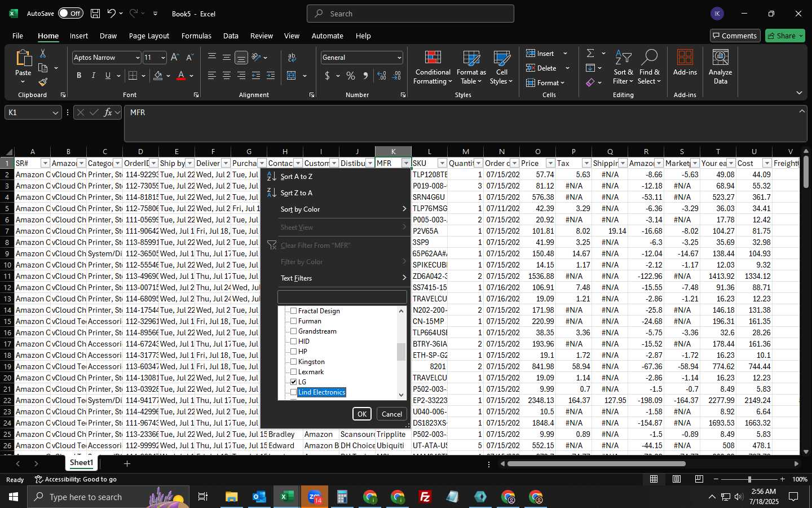Open Text Filters submenu
This screenshot has height=508, width=812.
(336, 278)
